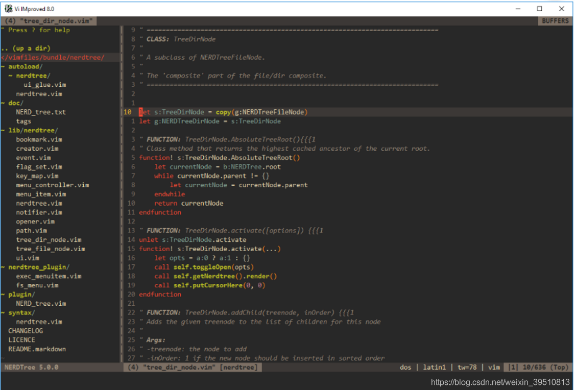Open ui_glue.vim in the tree
Screen dimensions: 575x392
pos(45,85)
